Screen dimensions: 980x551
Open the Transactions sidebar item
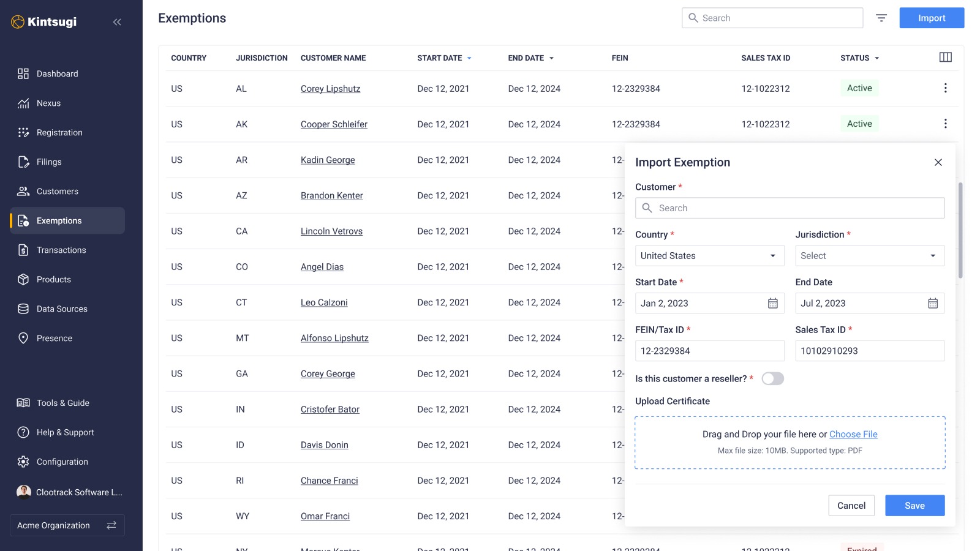pos(61,250)
